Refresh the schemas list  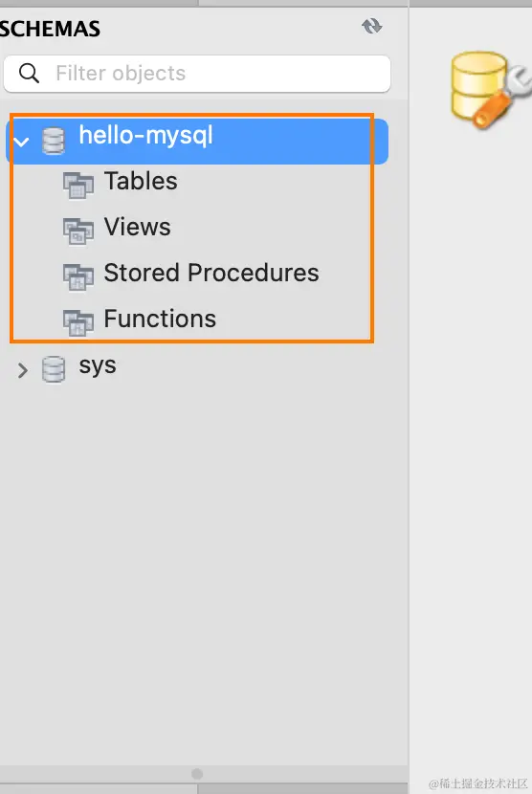(372, 26)
